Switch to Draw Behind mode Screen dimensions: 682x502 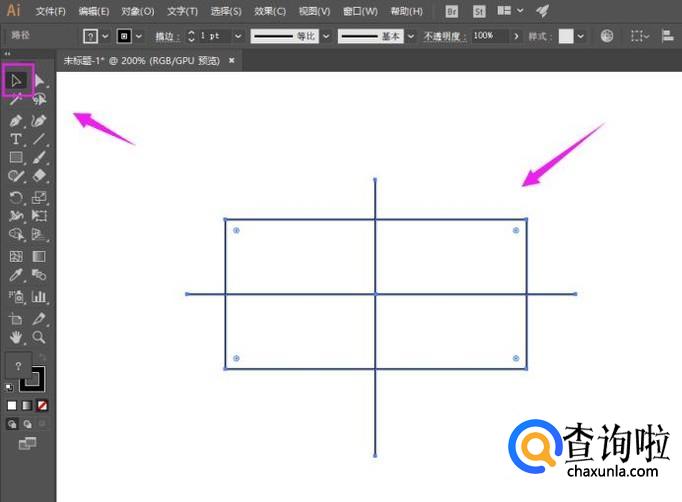pos(28,424)
